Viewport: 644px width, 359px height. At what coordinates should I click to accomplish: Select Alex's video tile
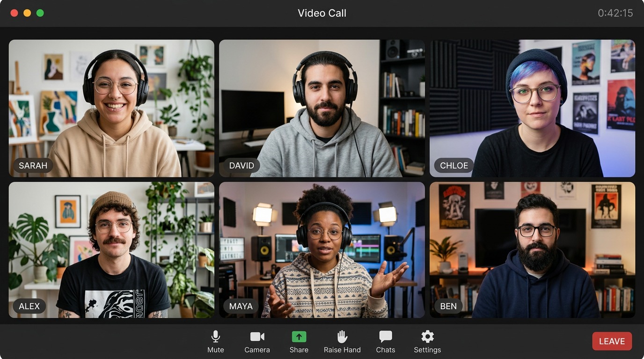coord(111,250)
